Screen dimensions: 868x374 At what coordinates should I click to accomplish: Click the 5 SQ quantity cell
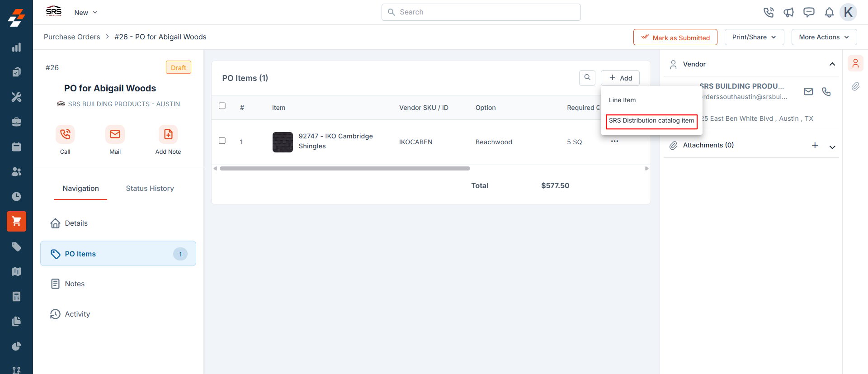575,142
